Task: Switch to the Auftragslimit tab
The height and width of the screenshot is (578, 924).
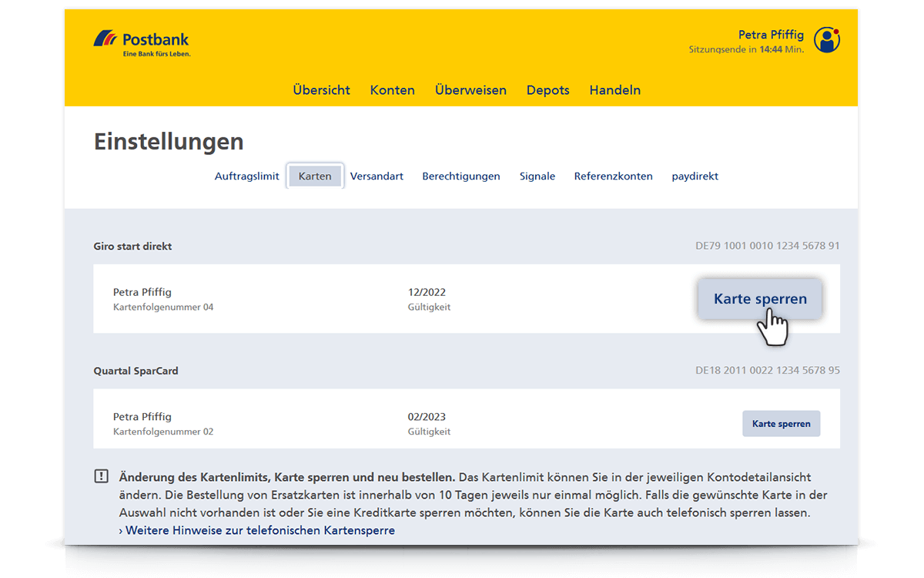Action: point(246,176)
